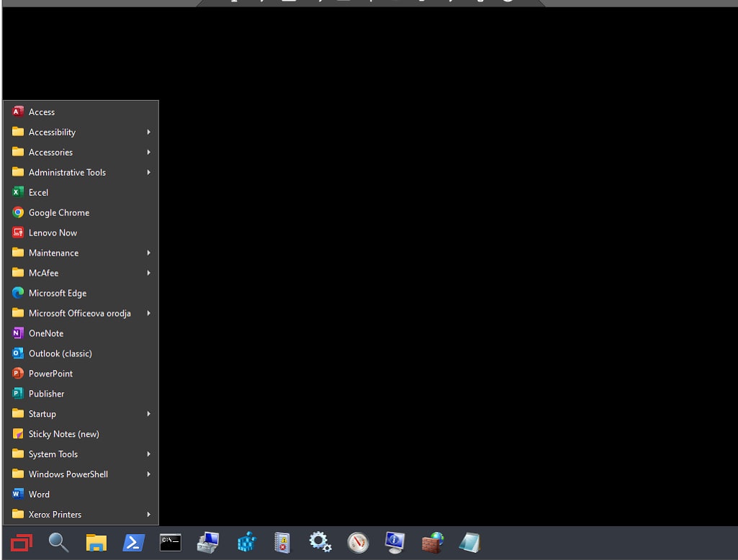The image size is (738, 560).
Task: Open System Information monitor icon
Action: pos(395,543)
